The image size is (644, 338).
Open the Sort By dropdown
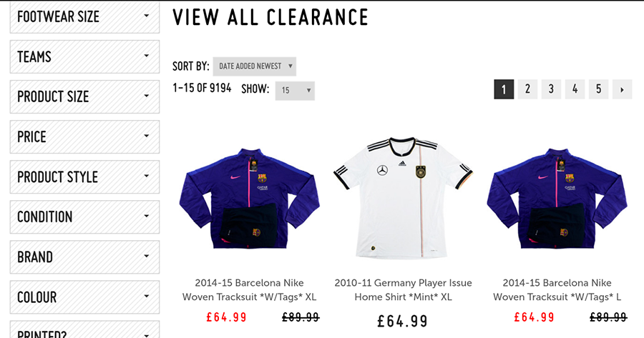click(255, 66)
